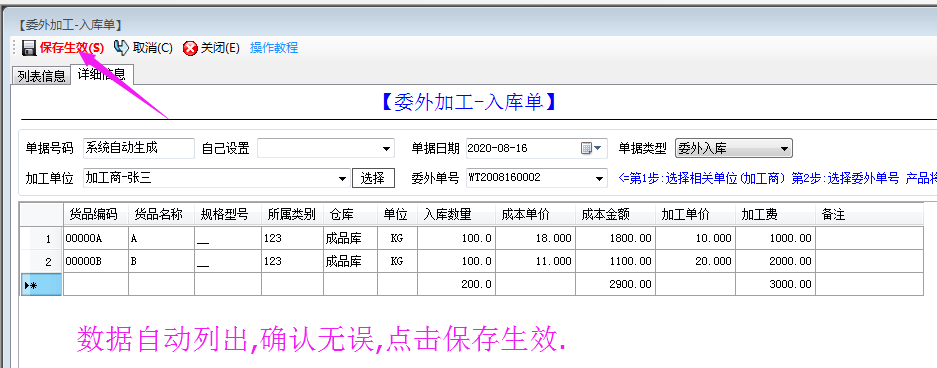Expand the 自己设置 dropdown
Viewport: 937px width, 368px height.
tap(385, 148)
